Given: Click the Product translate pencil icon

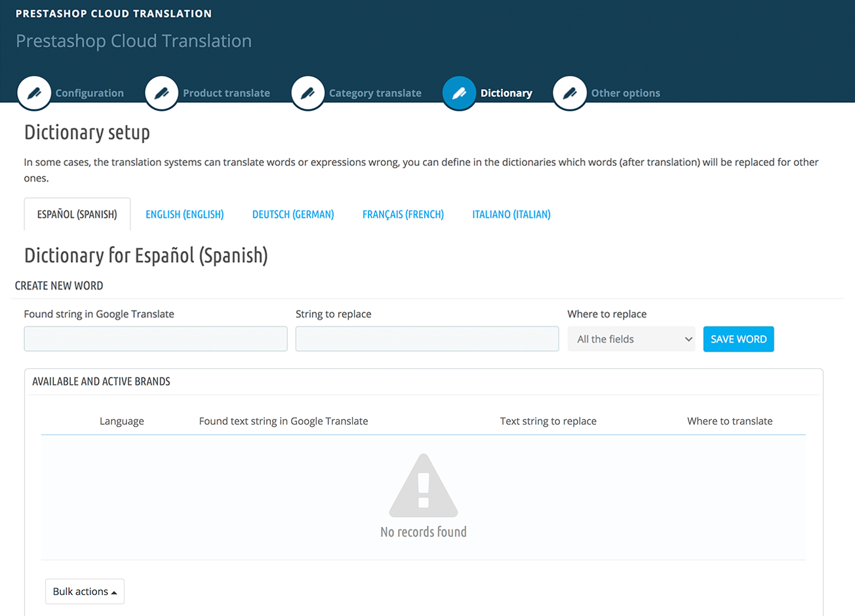Looking at the screenshot, I should (161, 93).
